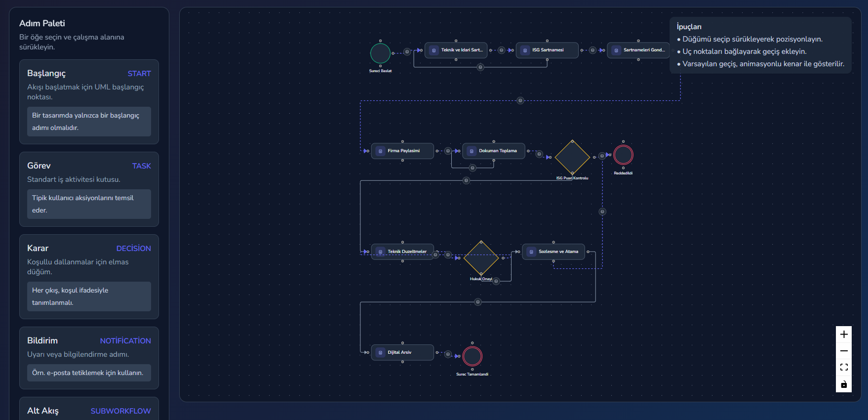Select the Sureci Baslat start circle node

(380, 53)
